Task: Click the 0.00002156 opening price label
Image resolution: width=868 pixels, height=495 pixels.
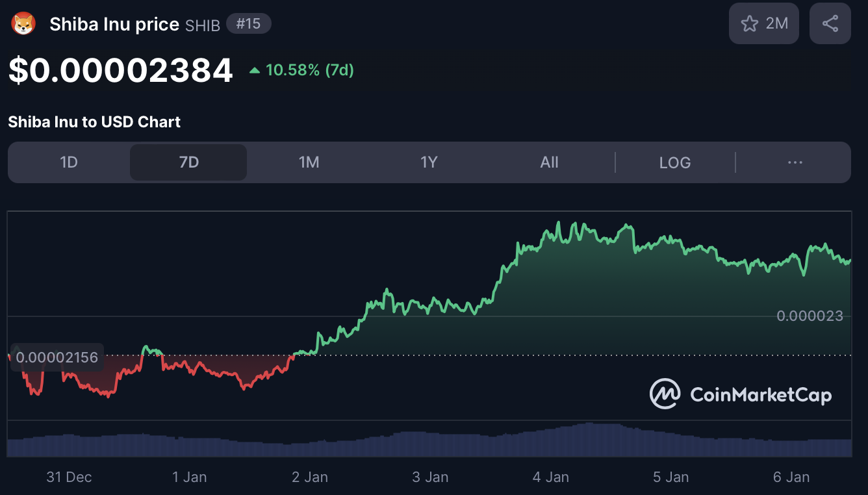Action: [x=57, y=357]
